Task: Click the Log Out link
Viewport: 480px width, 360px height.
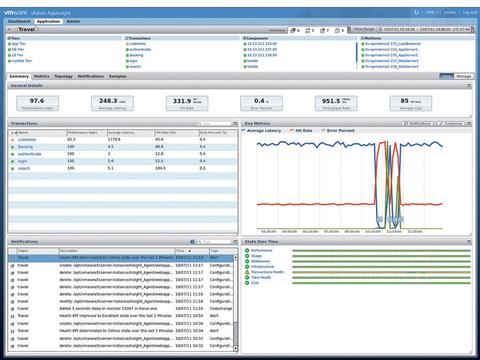Action: point(470,13)
